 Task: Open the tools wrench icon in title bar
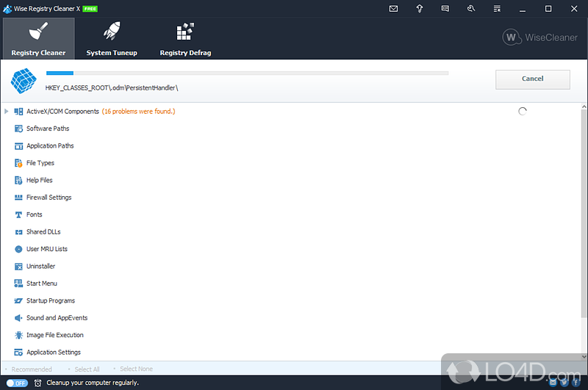tap(471, 8)
